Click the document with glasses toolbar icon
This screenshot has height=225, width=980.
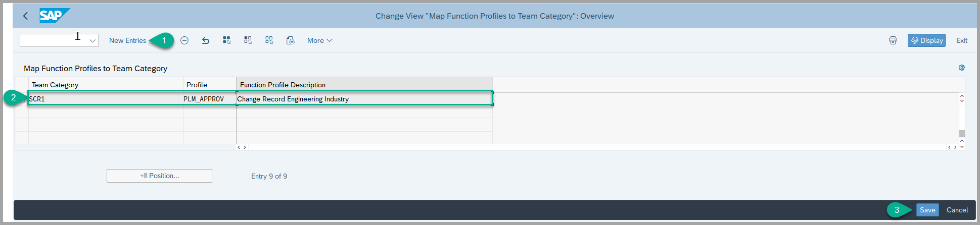pyautogui.click(x=291, y=40)
